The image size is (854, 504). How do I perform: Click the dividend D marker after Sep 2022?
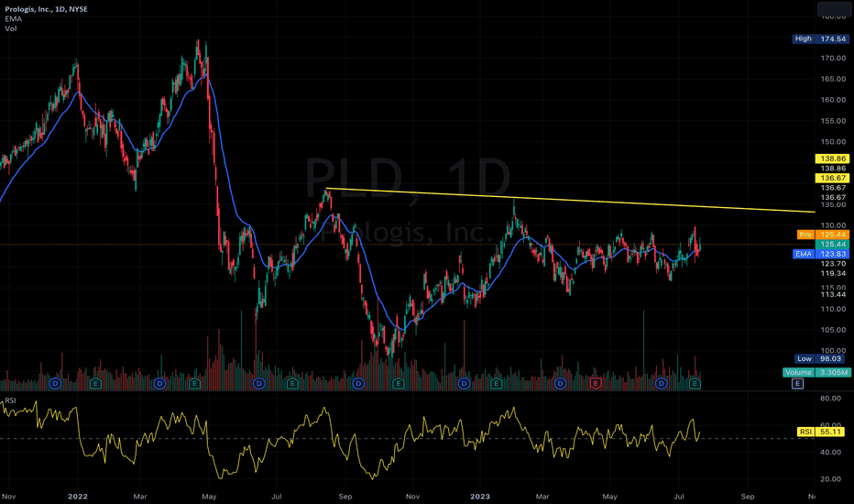358,384
